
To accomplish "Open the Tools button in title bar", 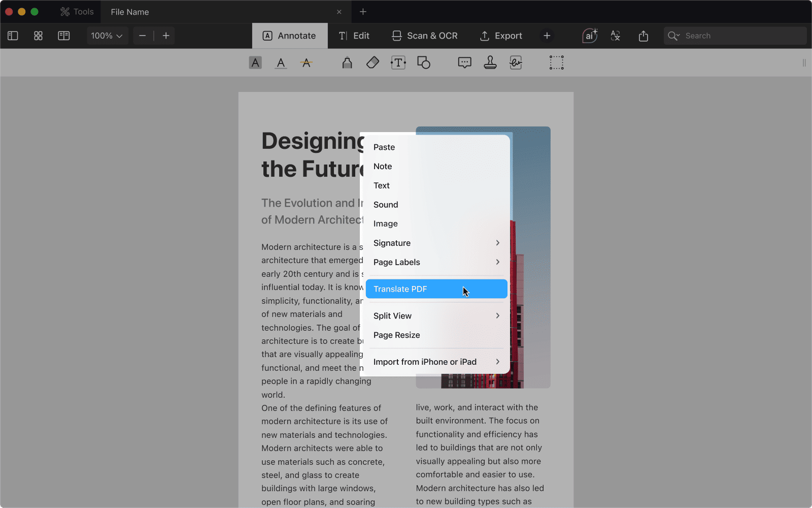I will 77,12.
